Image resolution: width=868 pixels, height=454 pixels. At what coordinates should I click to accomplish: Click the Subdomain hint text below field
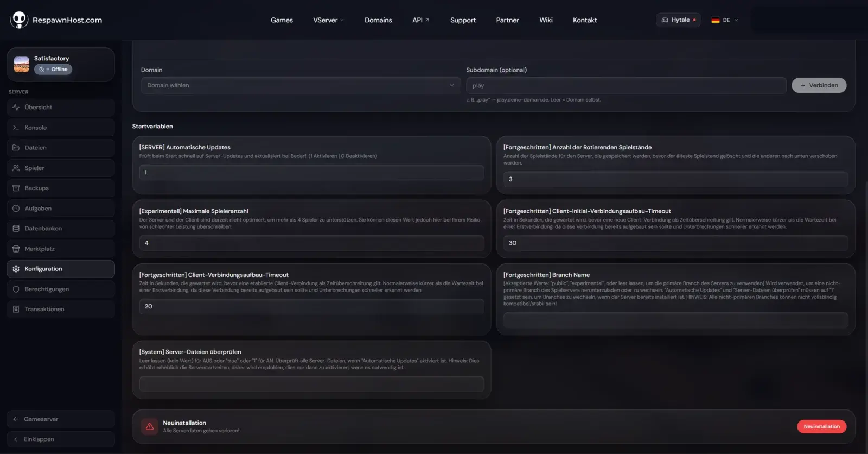[533, 100]
